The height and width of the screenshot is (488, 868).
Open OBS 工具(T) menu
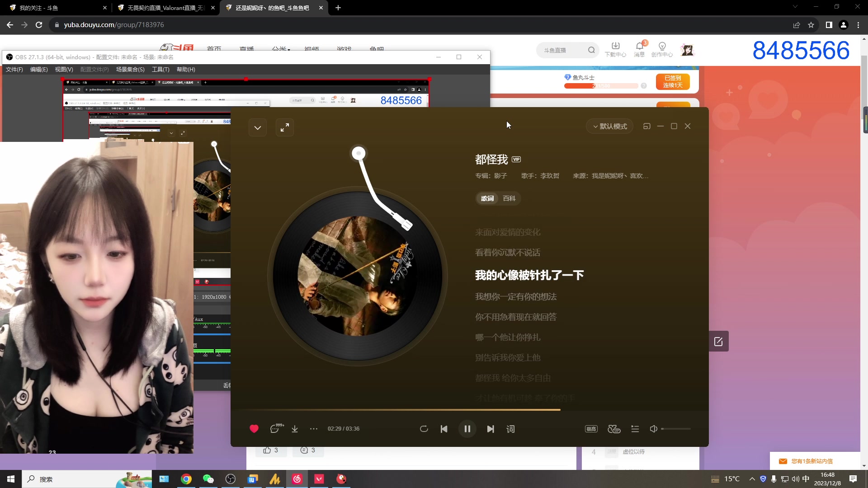pyautogui.click(x=160, y=70)
